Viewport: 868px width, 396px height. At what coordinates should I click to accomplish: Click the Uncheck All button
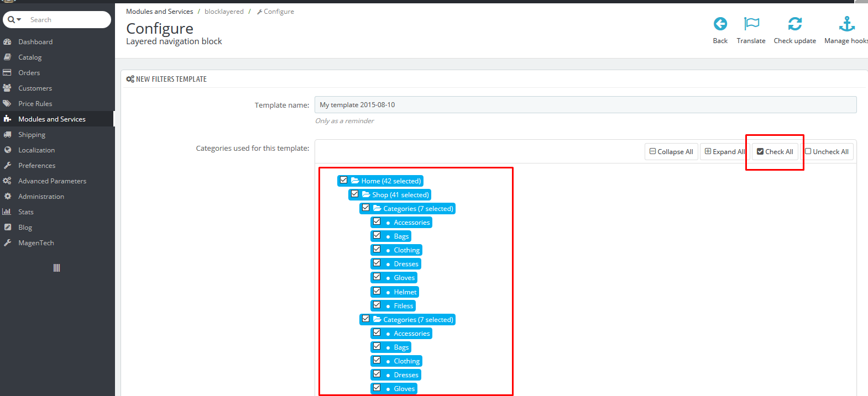[x=827, y=152]
